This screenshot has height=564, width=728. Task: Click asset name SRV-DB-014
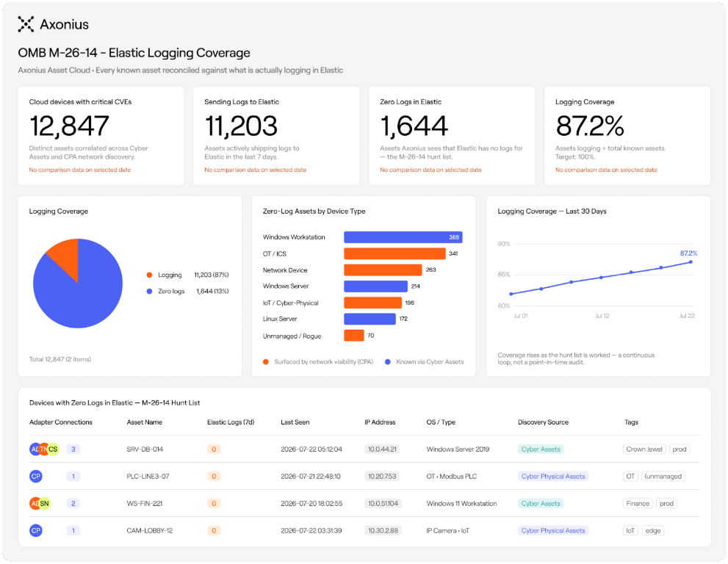145,449
